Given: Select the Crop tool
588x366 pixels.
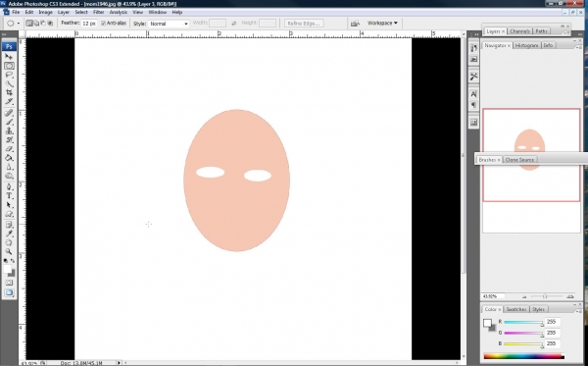Looking at the screenshot, I should tap(9, 92).
